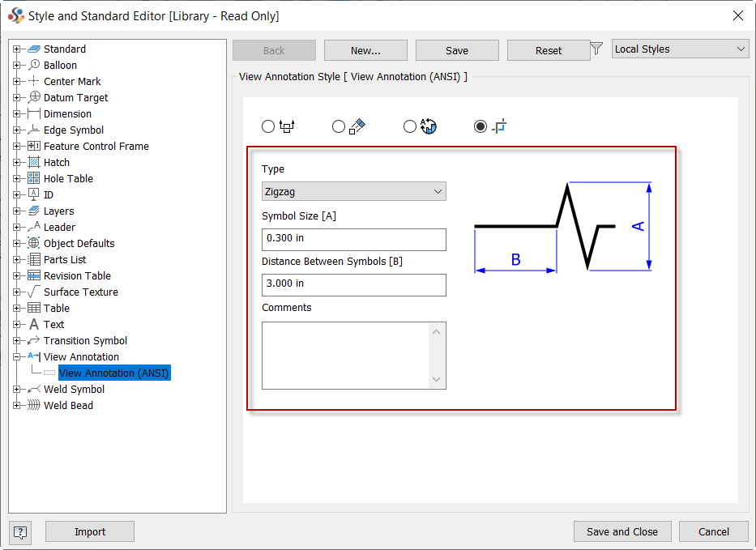Click the Reset button
This screenshot has height=550, width=756.
(x=549, y=50)
